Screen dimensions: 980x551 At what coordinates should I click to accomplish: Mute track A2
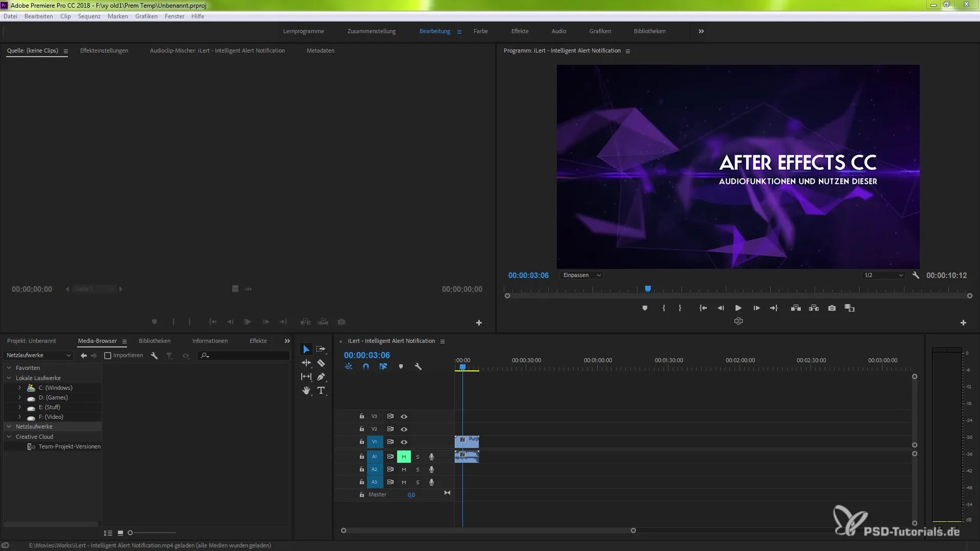coord(404,470)
